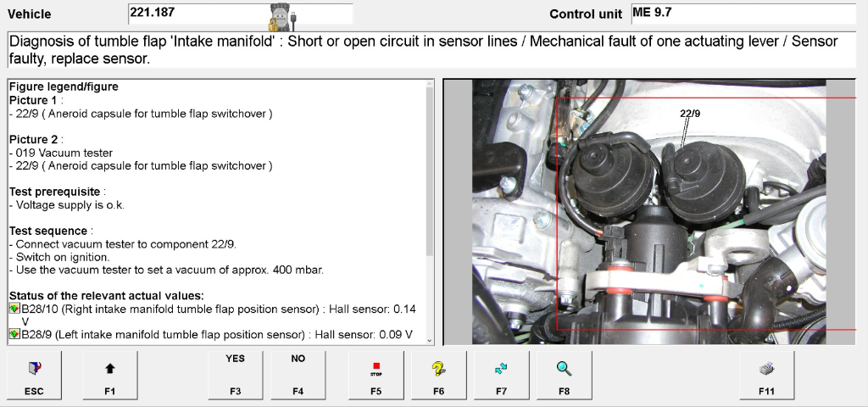This screenshot has height=407, width=868.
Task: Click the F7 switch arrows button
Action: tap(501, 376)
